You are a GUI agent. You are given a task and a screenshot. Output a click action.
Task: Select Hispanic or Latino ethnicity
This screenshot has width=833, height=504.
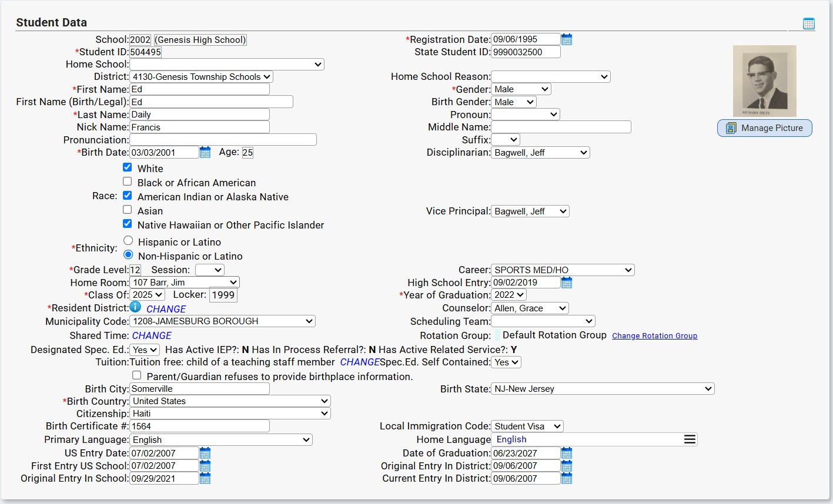click(128, 241)
